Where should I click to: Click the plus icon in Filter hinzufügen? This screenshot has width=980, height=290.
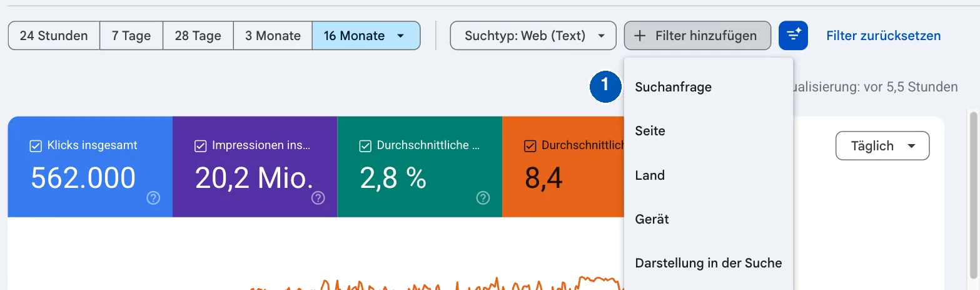click(x=640, y=36)
